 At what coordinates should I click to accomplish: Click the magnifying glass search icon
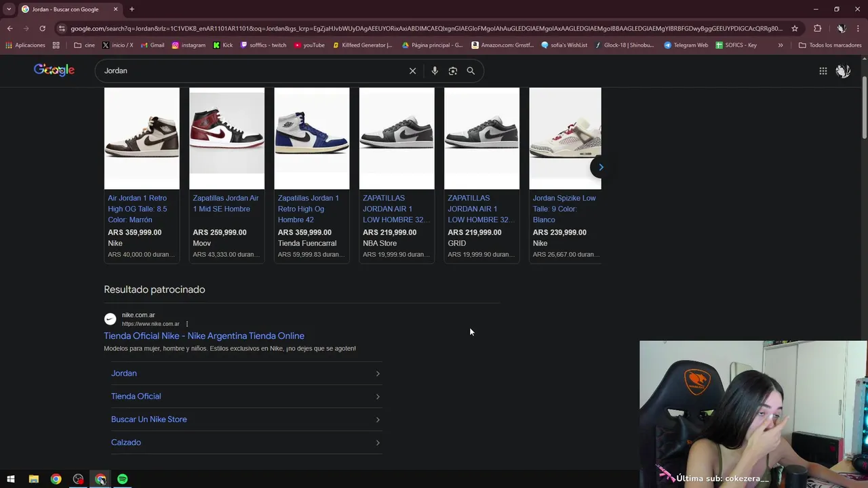pos(471,70)
